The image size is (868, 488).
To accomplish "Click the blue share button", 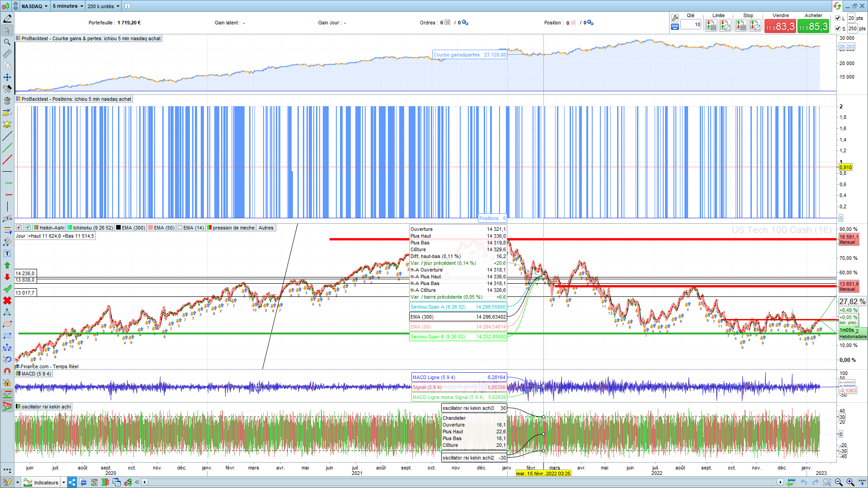I will click(72, 482).
